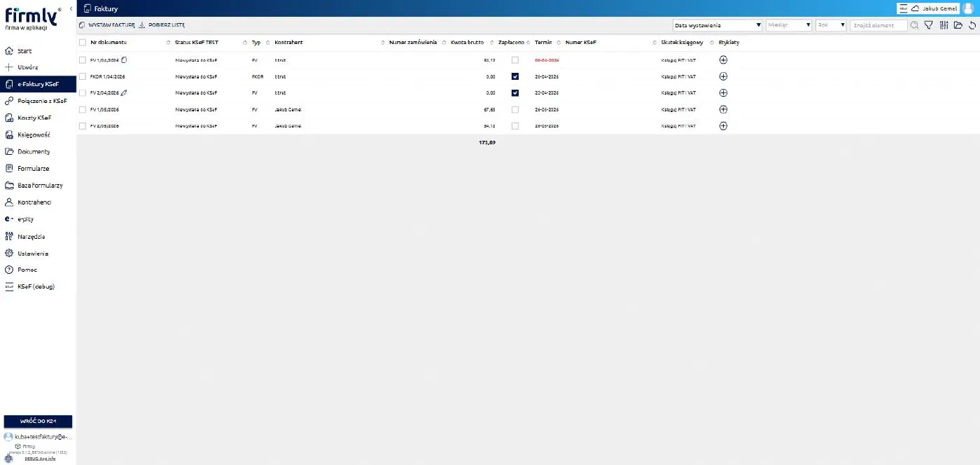The image size is (980, 465).
Task: Select the FV 1/04/2026 row checkbox
Action: point(83,60)
